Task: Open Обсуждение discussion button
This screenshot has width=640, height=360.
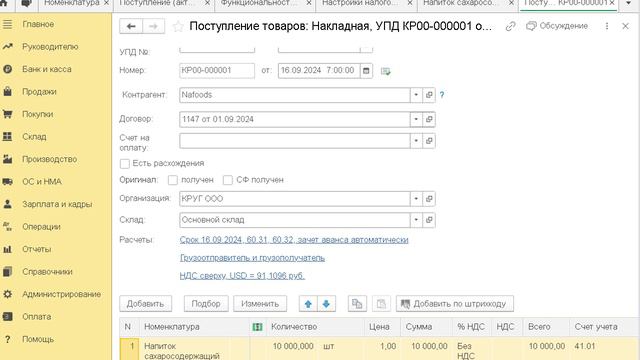Action: coord(557,26)
